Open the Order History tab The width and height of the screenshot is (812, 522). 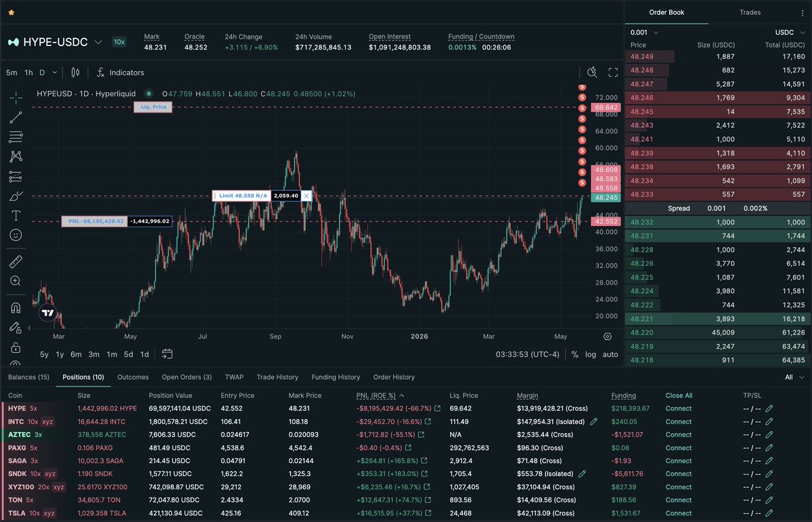394,377
